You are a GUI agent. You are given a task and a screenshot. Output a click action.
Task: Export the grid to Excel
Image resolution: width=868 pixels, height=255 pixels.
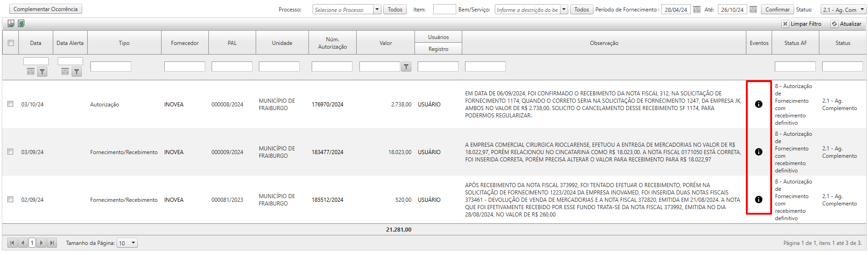coord(21,23)
